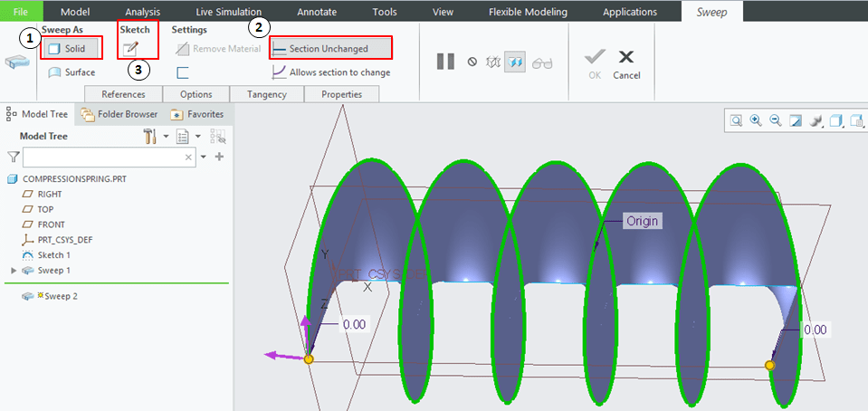The height and width of the screenshot is (411, 868).
Task: Switch to the Folder Browser tab
Action: click(119, 114)
